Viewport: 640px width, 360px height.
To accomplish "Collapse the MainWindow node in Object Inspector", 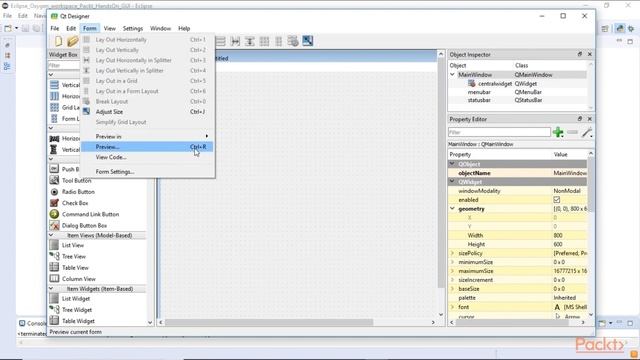I will coord(452,75).
